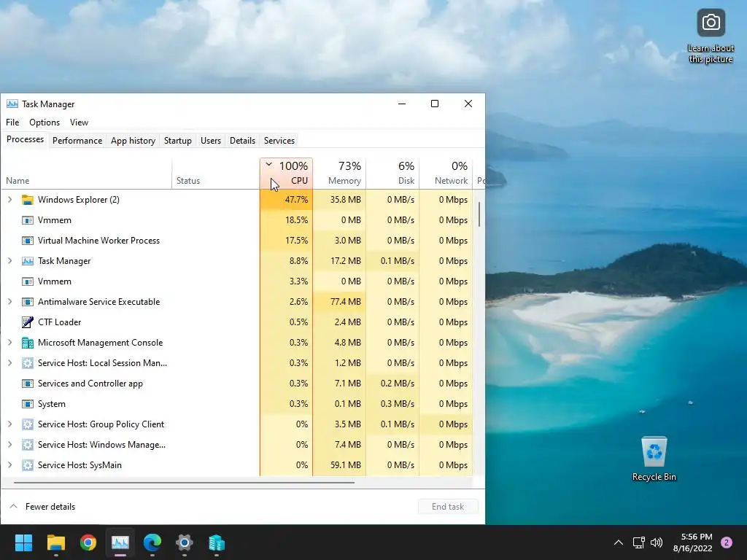Viewport: 747px width, 560px height.
Task: Sort by the Name column header
Action: tap(86, 174)
